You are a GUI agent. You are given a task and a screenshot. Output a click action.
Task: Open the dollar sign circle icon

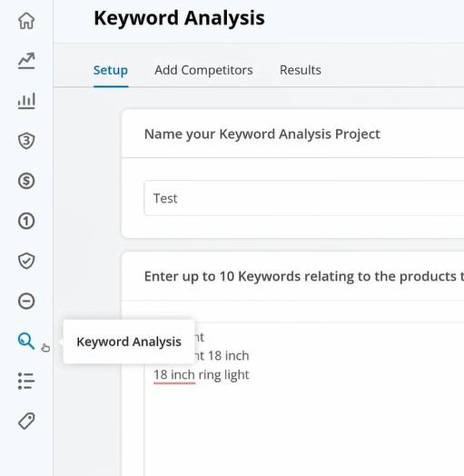pyautogui.click(x=26, y=181)
